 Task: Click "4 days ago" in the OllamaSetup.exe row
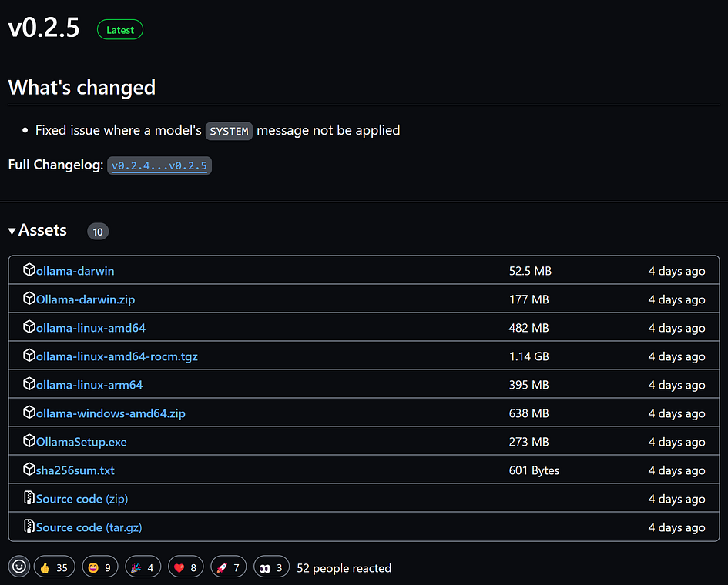click(676, 442)
